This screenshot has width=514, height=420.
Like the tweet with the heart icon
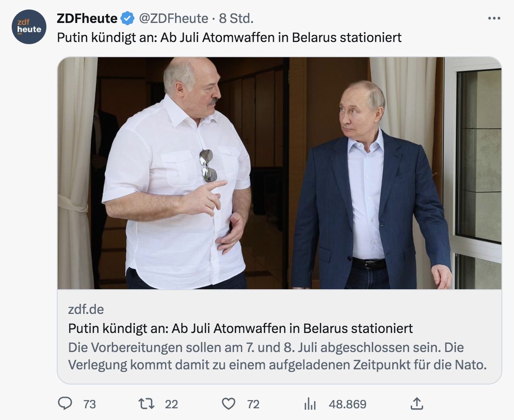tap(228, 404)
